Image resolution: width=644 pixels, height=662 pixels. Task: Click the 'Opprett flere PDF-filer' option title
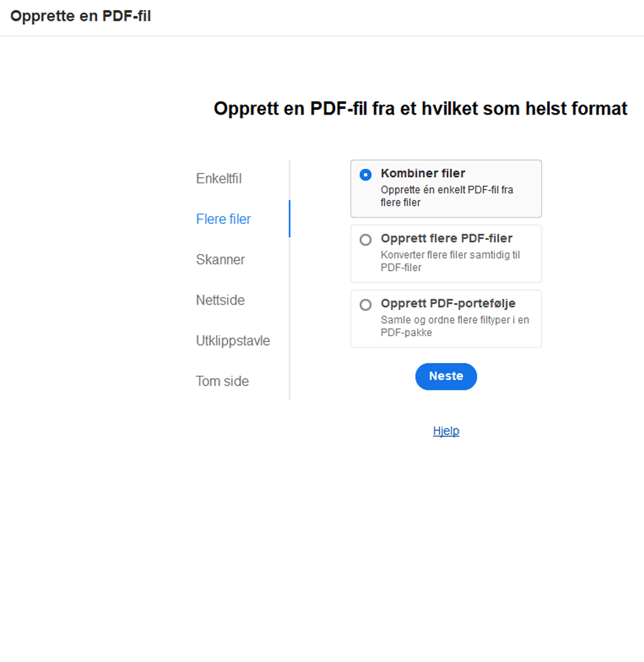click(446, 238)
